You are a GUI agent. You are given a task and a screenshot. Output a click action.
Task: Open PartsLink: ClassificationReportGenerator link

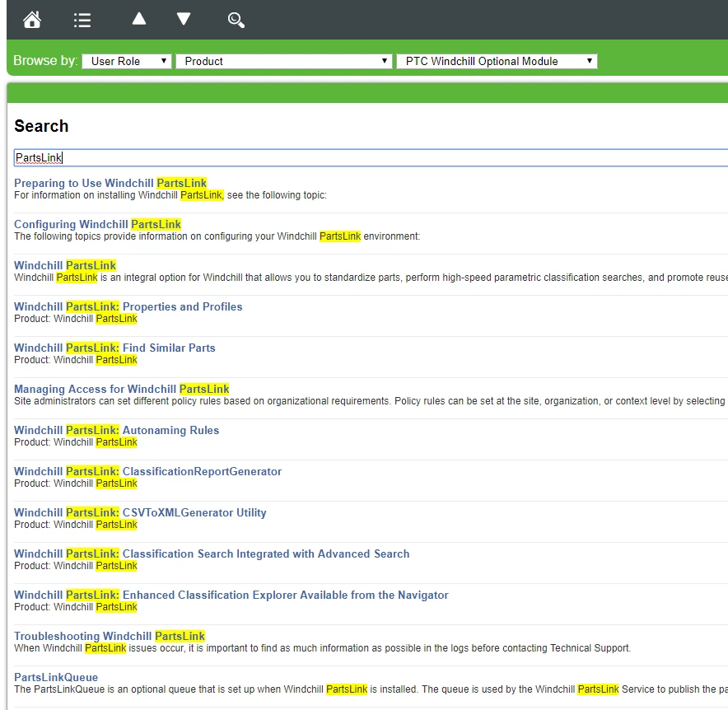(x=147, y=471)
